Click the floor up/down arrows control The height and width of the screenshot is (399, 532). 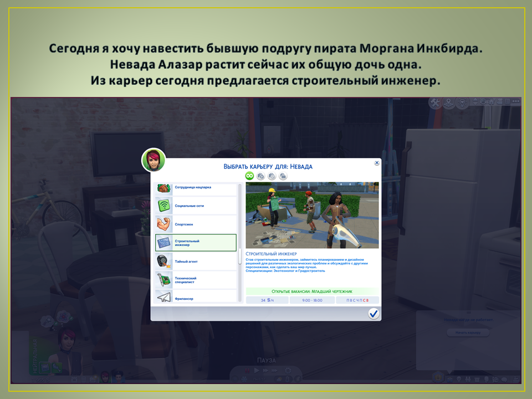pyautogui.click(x=475, y=101)
